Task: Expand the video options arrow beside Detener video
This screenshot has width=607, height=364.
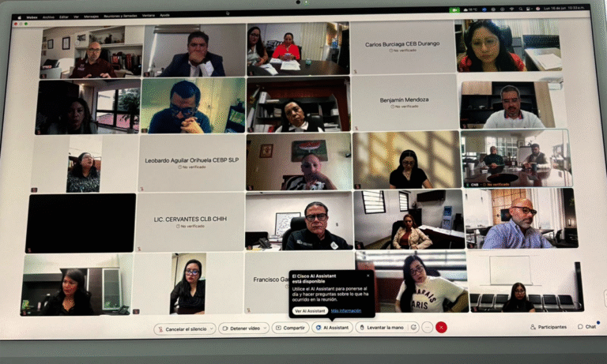Action: [264, 328]
